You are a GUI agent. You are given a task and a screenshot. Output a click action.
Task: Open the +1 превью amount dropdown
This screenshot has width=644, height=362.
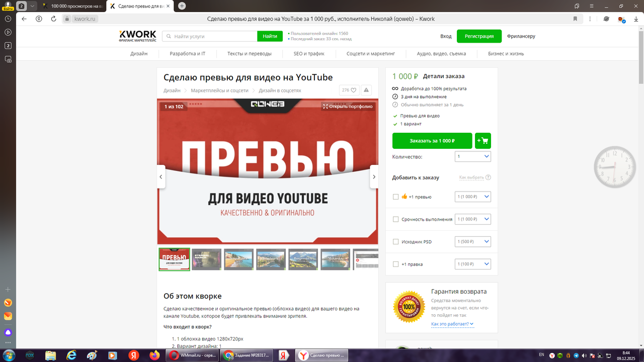pyautogui.click(x=472, y=197)
